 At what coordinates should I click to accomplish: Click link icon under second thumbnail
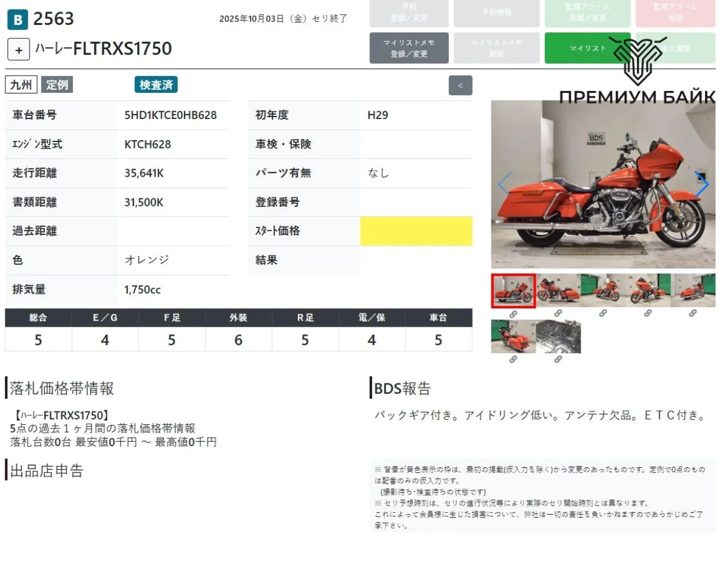558,314
